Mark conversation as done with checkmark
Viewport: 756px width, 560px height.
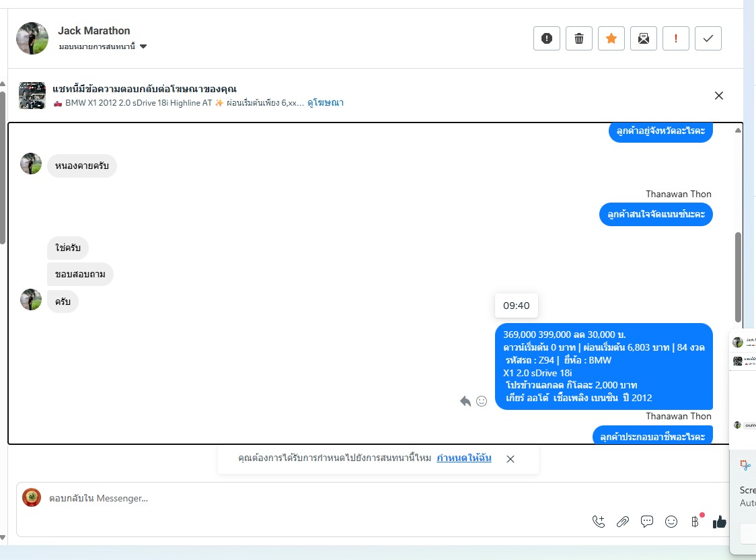[x=708, y=38]
